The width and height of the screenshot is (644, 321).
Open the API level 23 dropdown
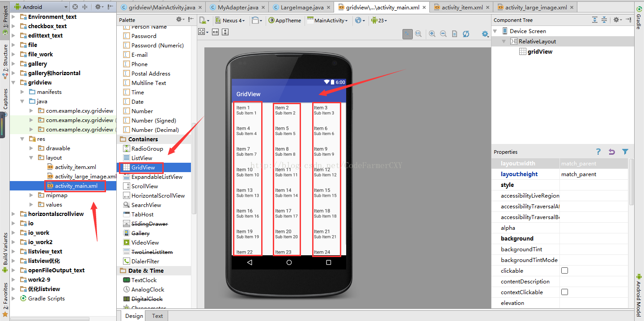[380, 20]
